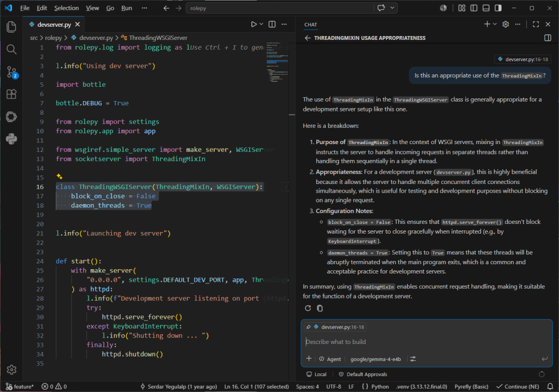Go back from ThreadingMixIn chat session
This screenshot has height=392, width=559.
[x=308, y=38]
